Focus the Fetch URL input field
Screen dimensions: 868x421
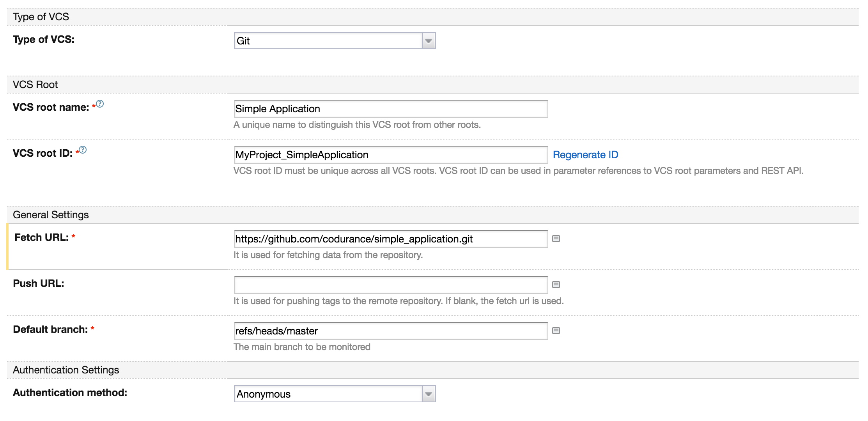pyautogui.click(x=391, y=239)
